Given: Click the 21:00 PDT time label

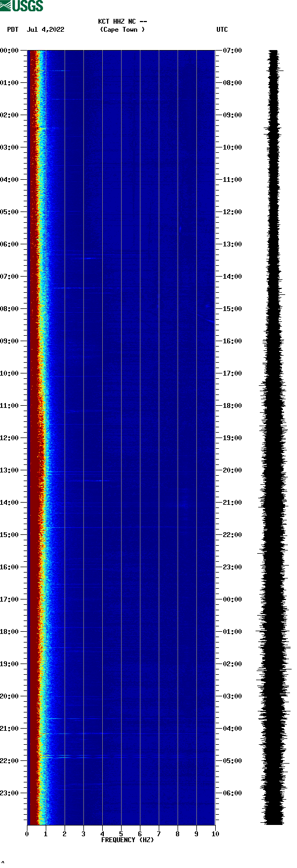Looking at the screenshot, I should point(10,729).
